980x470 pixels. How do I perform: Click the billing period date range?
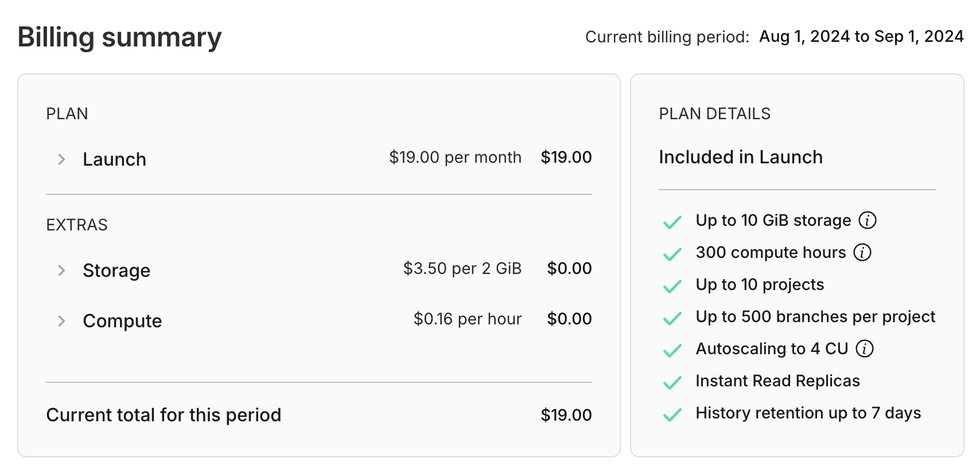pyautogui.click(x=861, y=37)
